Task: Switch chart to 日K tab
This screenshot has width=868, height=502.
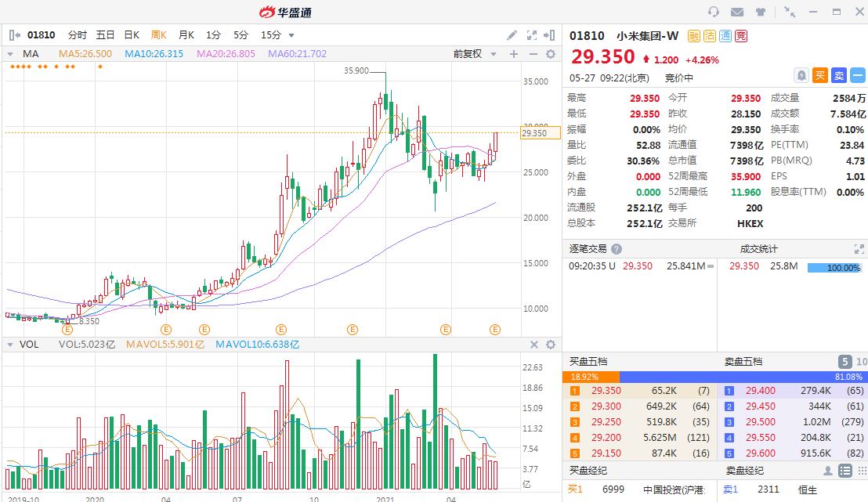Action: tap(132, 35)
